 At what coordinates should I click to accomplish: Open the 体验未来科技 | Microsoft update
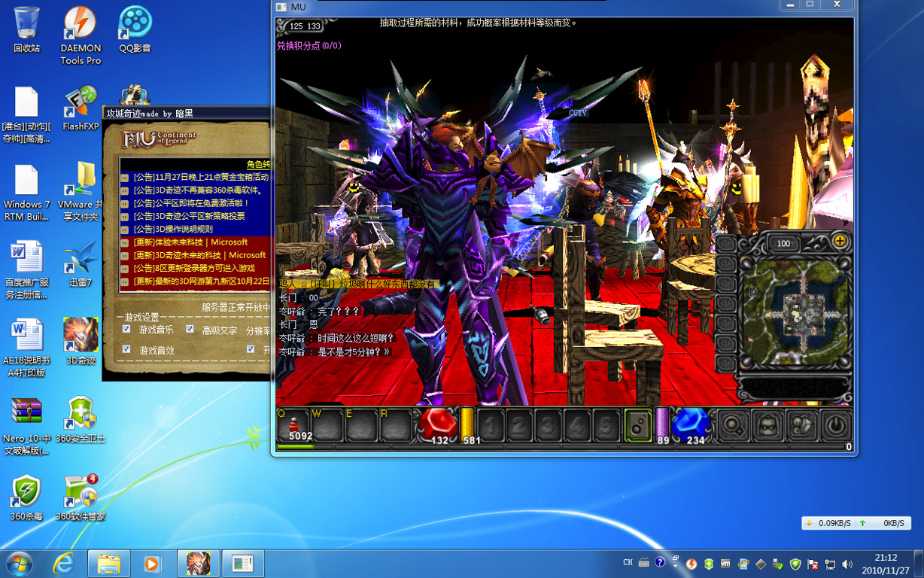(190, 242)
